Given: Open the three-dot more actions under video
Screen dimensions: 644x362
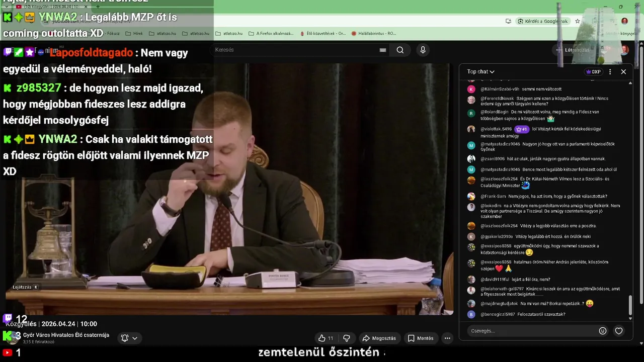Looking at the screenshot, I should [447, 338].
